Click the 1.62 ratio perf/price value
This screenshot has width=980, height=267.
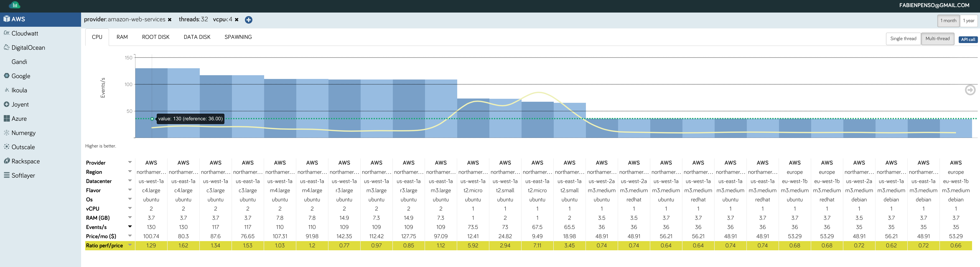click(183, 245)
